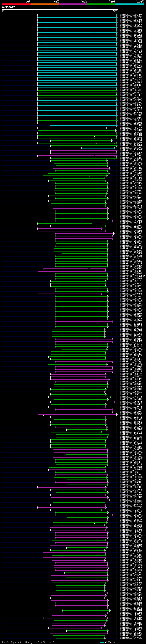Image resolution: width=146 pixels, height=644 pixels.
Task: Select hit label UniRef100_Q9JJE7
Action: coord(131,342)
